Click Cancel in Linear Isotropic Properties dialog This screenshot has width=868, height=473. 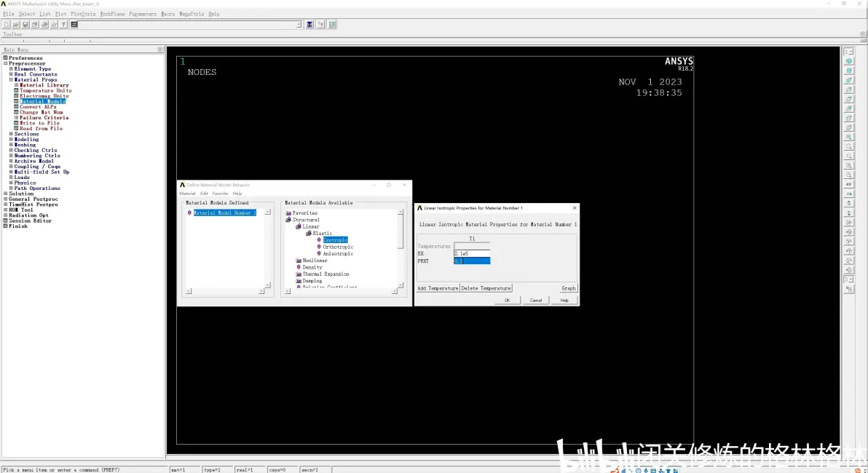pos(536,301)
